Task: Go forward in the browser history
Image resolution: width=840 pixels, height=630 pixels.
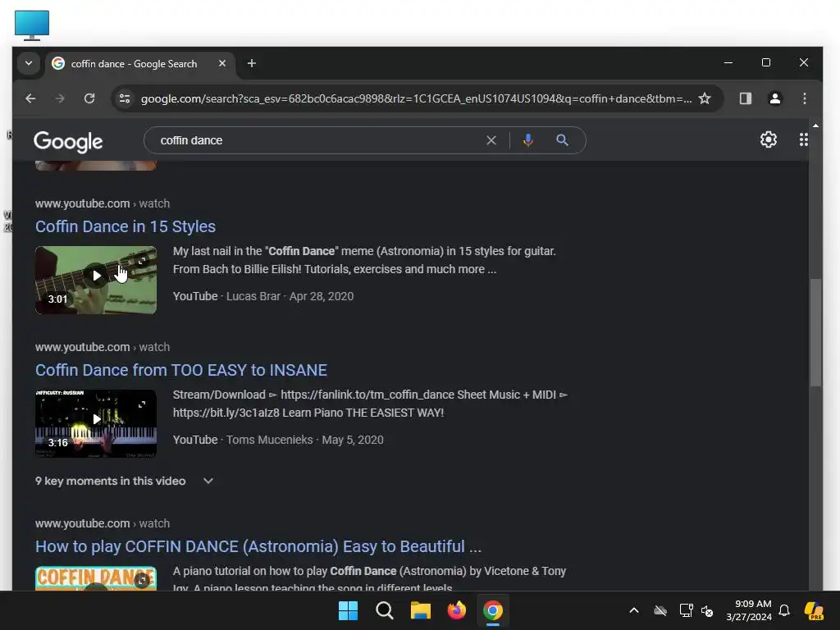Action: pyautogui.click(x=60, y=98)
